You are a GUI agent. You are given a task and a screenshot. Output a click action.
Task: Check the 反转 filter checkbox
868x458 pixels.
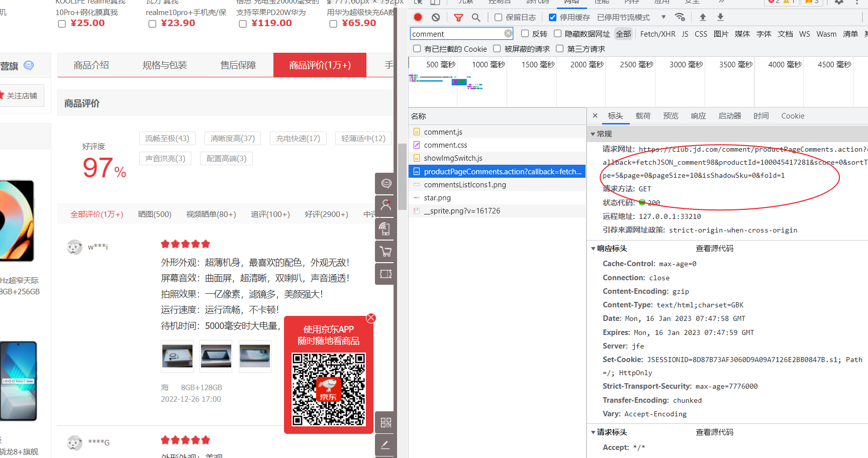tap(525, 33)
